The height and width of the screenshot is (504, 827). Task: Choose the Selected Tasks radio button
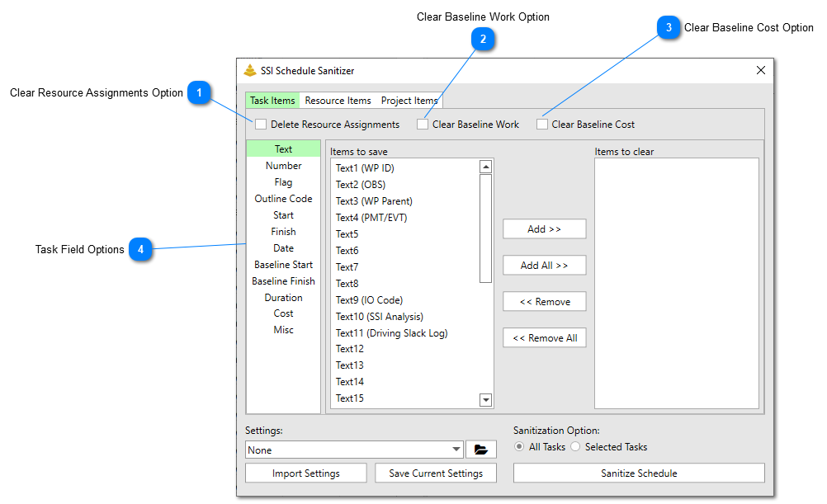[x=575, y=446]
